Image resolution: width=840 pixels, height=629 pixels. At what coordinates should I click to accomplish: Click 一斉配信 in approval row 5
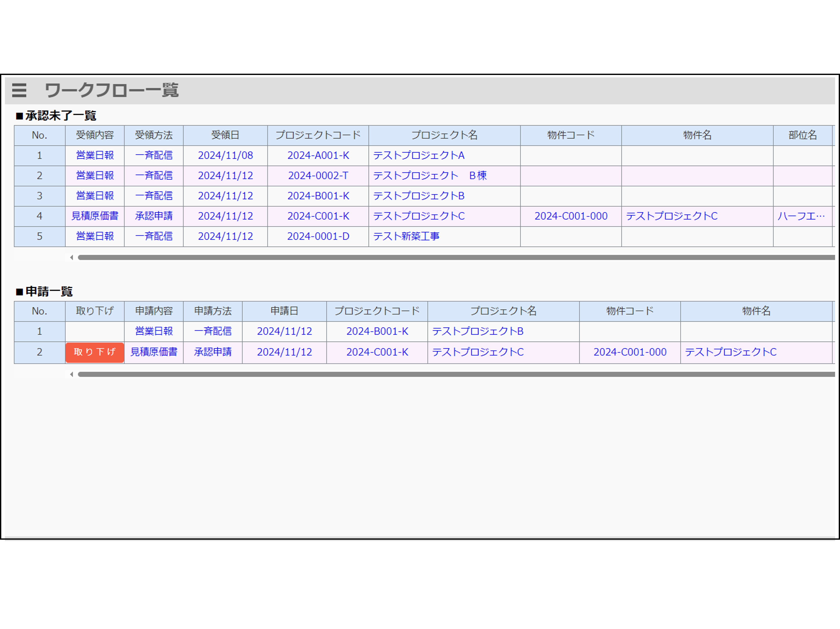154,236
